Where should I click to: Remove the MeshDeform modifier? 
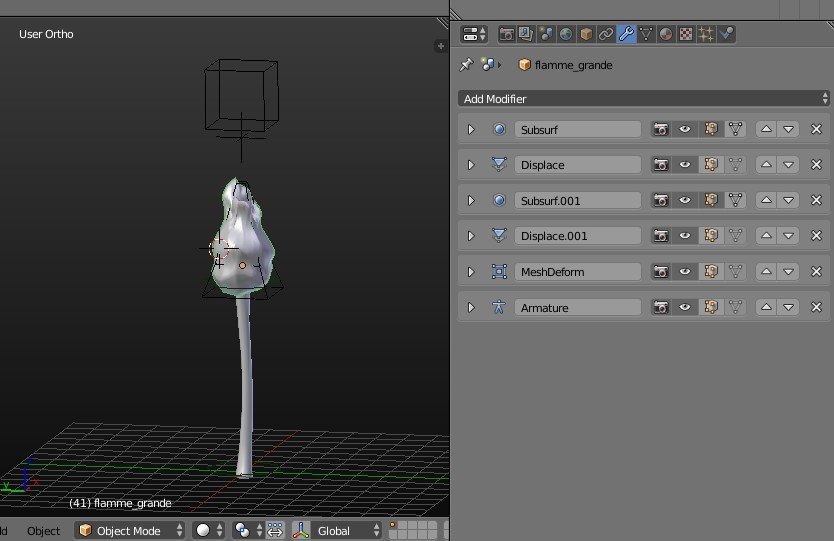[816, 272]
